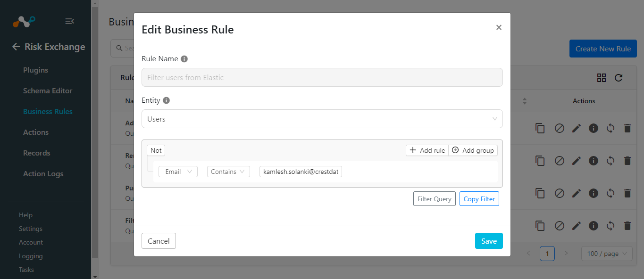Viewport: 644px width, 279px height.
Task: Clone the rule in the row starting "Re"
Action: coord(540,161)
